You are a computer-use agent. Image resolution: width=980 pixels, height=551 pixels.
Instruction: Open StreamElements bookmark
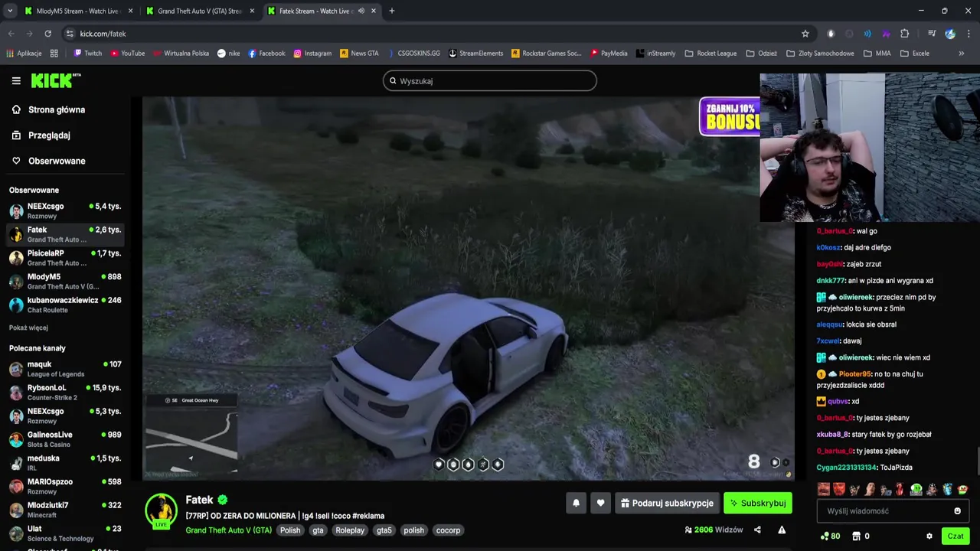[x=475, y=54]
